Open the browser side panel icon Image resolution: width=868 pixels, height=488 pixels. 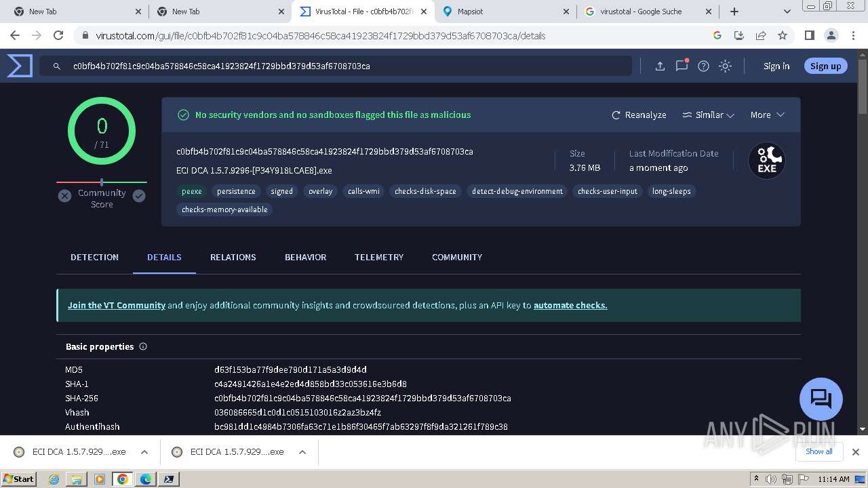(809, 35)
